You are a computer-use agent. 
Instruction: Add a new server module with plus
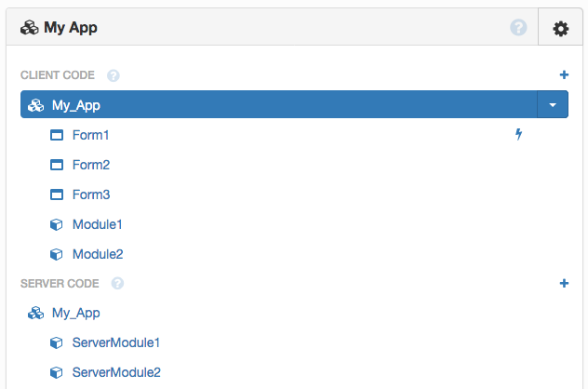[x=564, y=283]
